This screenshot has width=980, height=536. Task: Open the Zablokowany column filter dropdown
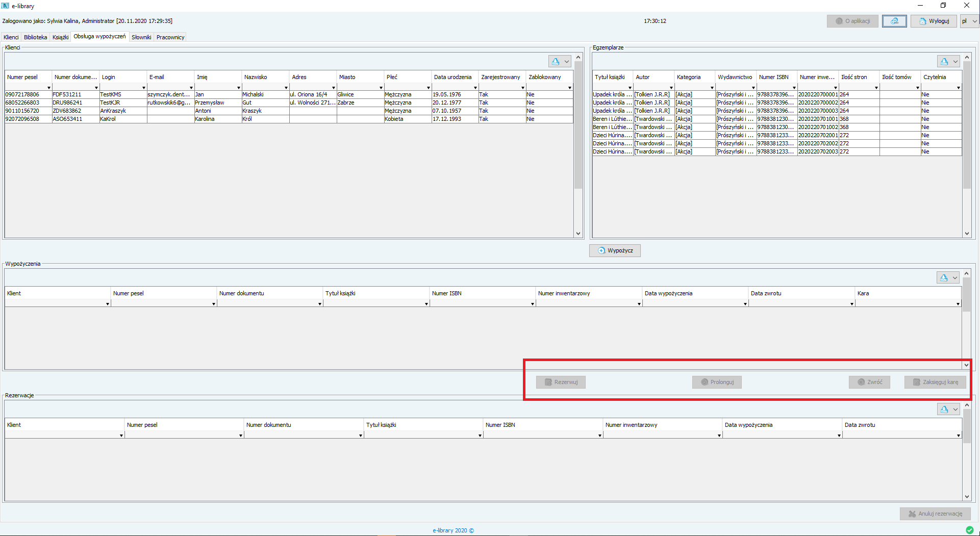pyautogui.click(x=569, y=88)
